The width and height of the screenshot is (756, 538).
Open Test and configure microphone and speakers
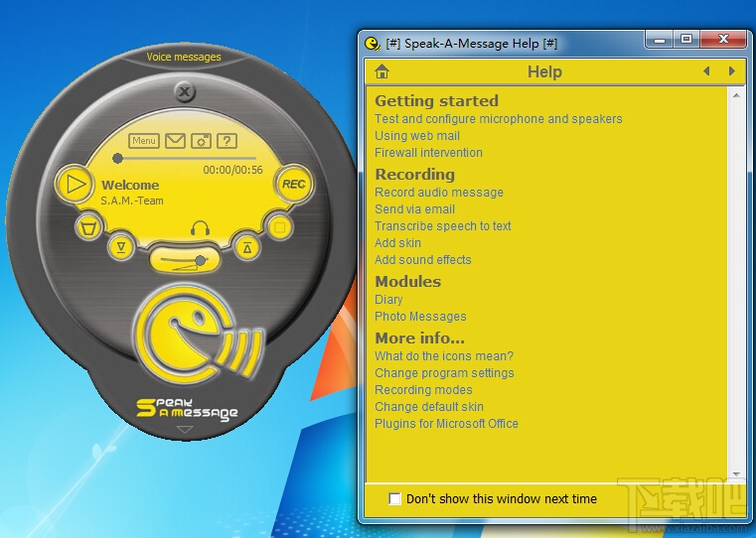[x=499, y=119]
